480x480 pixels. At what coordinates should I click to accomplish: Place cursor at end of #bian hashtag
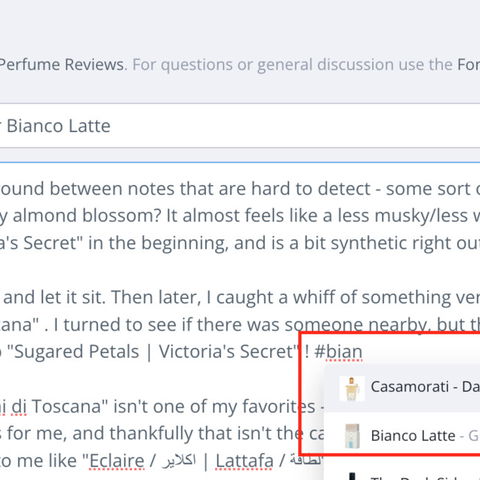(x=363, y=352)
